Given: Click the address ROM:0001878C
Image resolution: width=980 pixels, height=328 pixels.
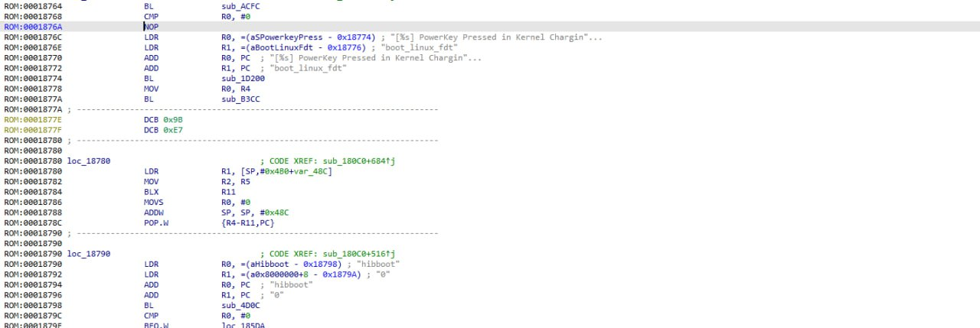Looking at the screenshot, I should click(34, 225).
